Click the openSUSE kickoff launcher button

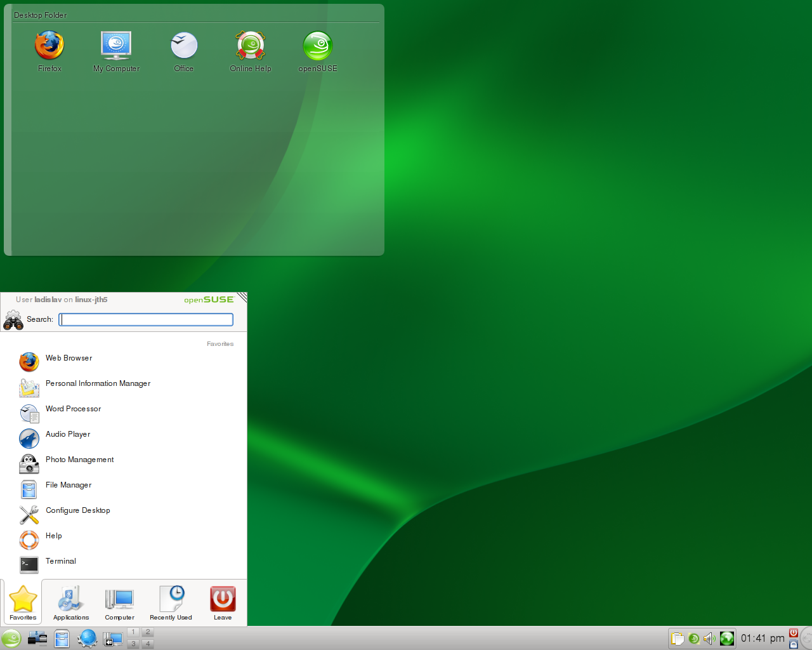pos(11,639)
